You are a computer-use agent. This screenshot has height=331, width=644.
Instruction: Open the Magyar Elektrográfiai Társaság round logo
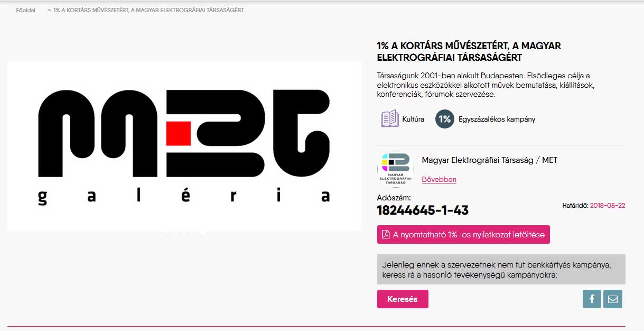tap(396, 169)
